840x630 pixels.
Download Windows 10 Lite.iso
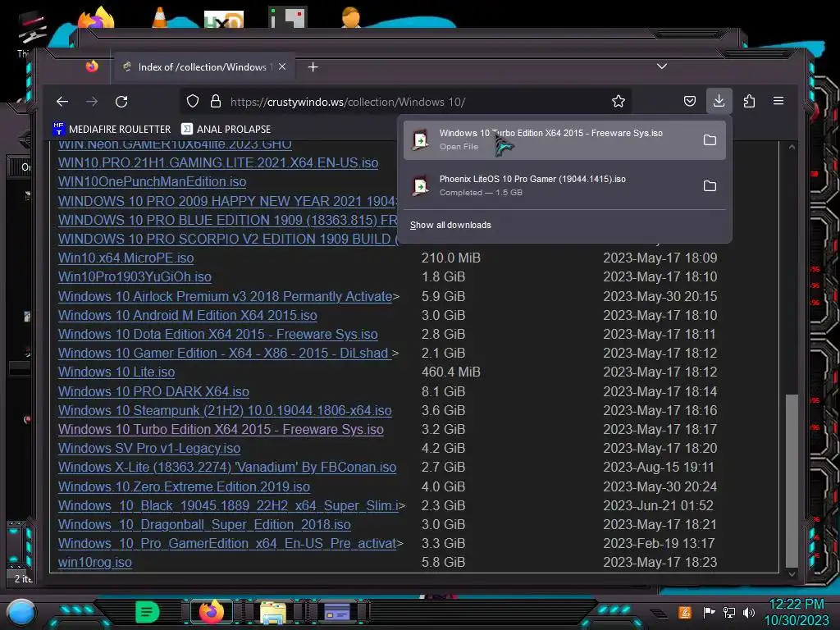click(116, 372)
